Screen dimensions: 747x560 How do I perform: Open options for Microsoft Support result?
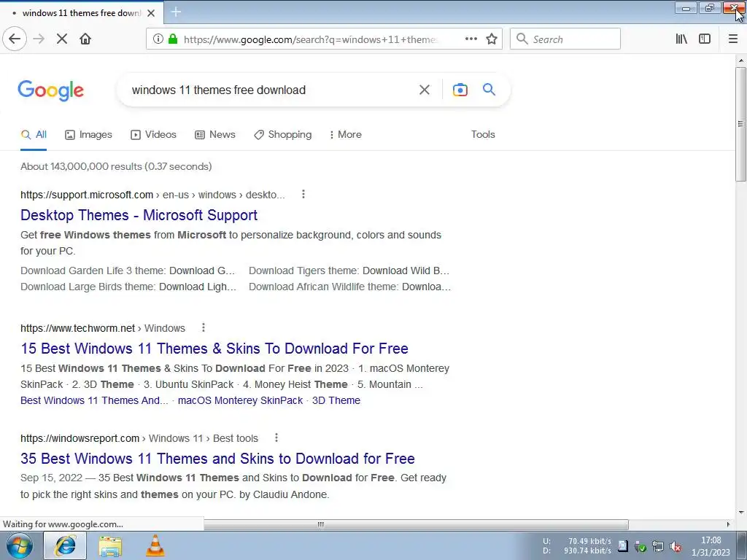click(303, 194)
